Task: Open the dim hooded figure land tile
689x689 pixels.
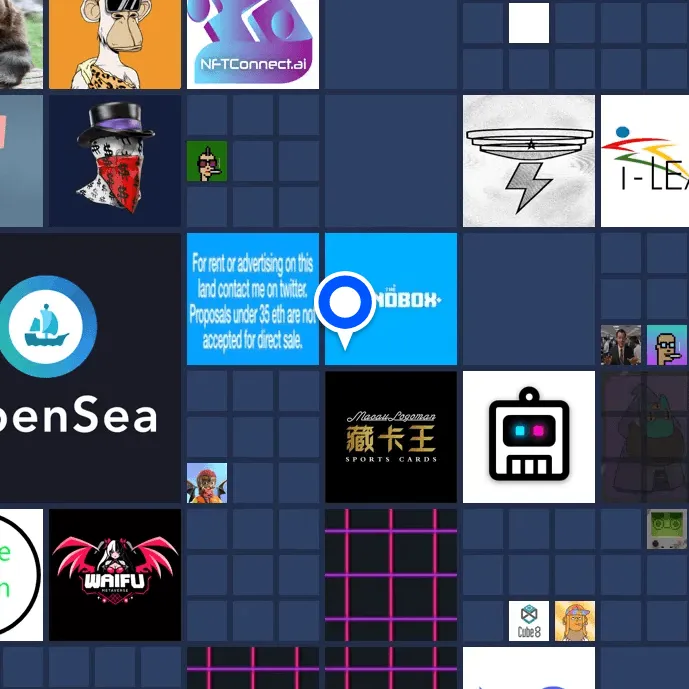Action: [x=645, y=437]
